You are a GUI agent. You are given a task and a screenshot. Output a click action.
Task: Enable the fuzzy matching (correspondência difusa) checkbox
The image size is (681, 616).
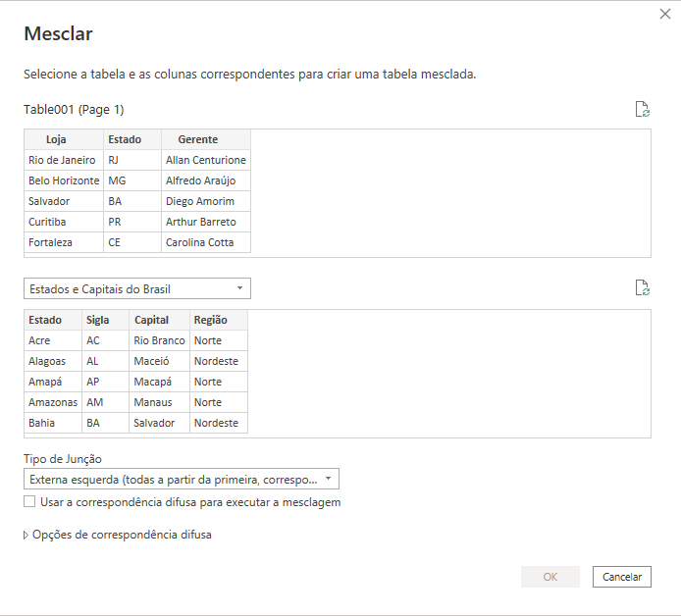pyautogui.click(x=29, y=502)
